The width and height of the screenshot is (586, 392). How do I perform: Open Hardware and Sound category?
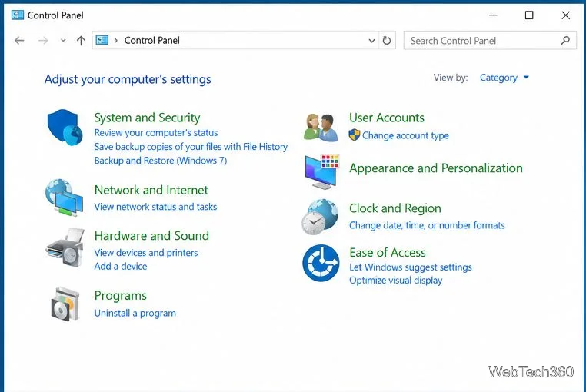[151, 236]
